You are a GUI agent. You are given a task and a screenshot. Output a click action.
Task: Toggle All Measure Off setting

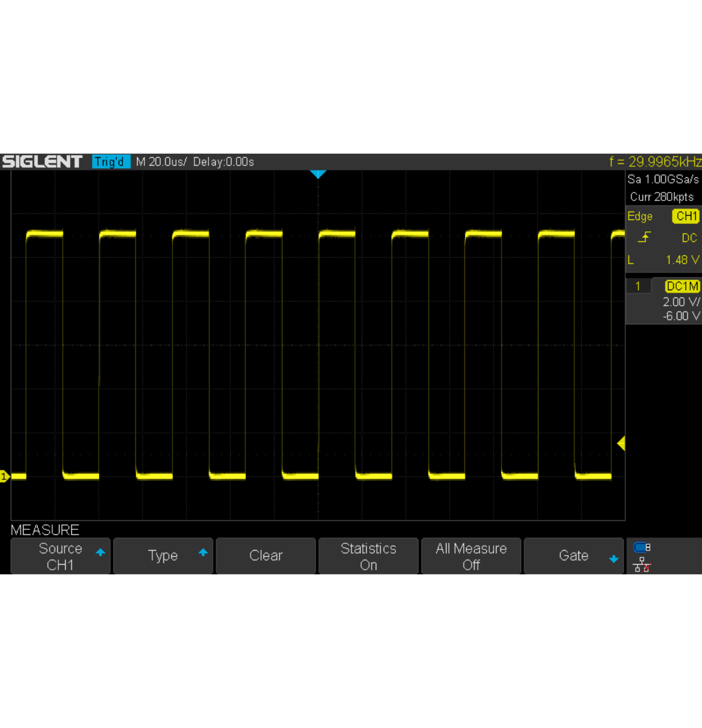coord(471,556)
